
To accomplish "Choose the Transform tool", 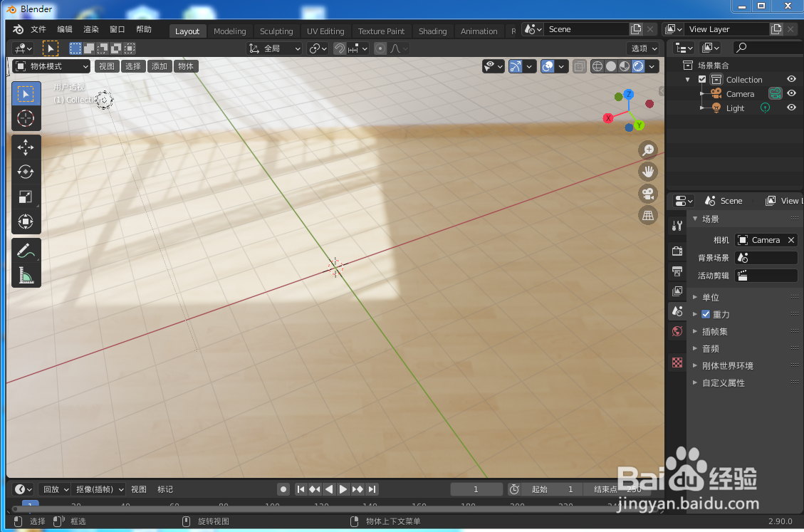I will (26, 221).
